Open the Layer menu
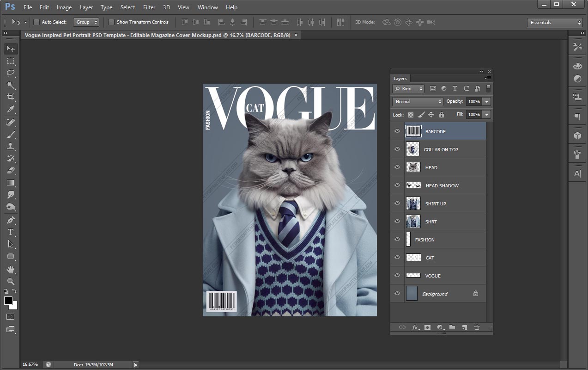 86,7
